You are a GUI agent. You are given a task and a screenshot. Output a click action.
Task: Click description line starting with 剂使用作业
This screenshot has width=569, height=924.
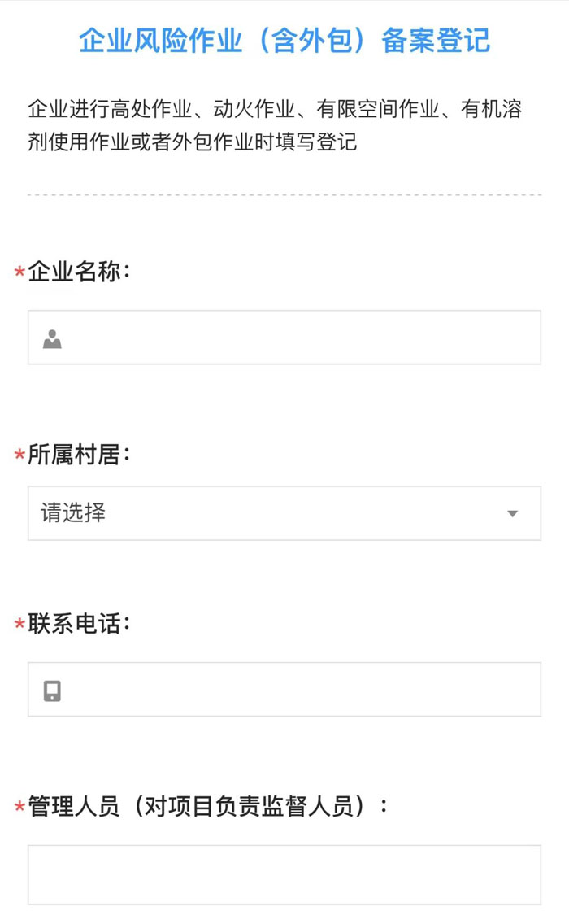pyautogui.click(x=192, y=142)
